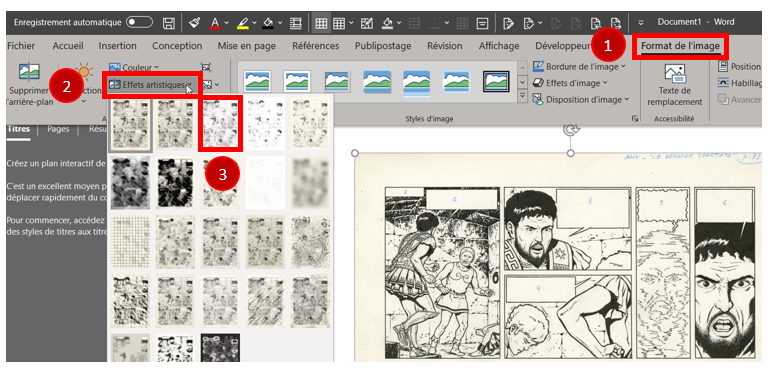Select the Pages tab in navigation pane
Viewport: 768px width, 370px height.
click(x=58, y=129)
